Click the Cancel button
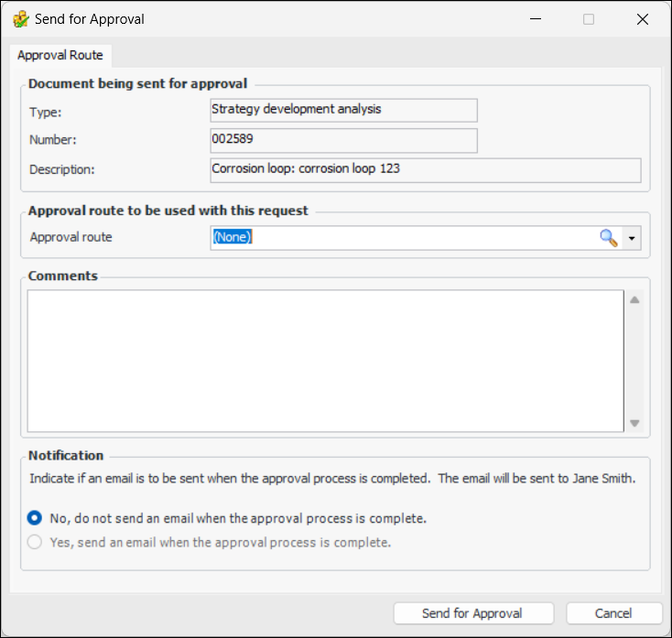The image size is (672, 638). point(613,613)
